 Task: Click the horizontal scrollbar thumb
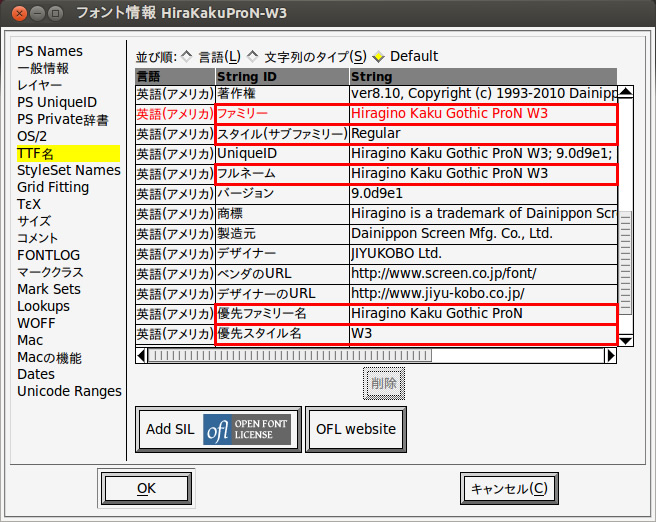point(290,356)
